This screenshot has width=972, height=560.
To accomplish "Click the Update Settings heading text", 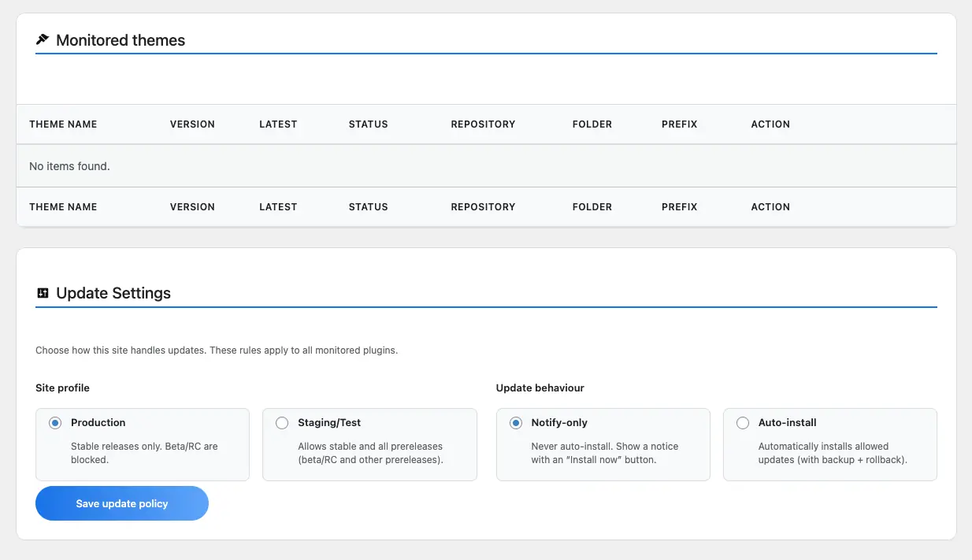I will (113, 293).
